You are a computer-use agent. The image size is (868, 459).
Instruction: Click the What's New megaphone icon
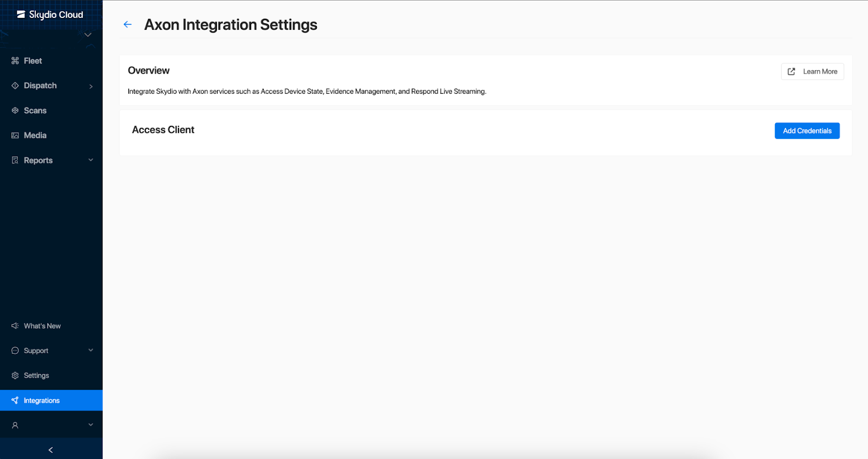(15, 326)
